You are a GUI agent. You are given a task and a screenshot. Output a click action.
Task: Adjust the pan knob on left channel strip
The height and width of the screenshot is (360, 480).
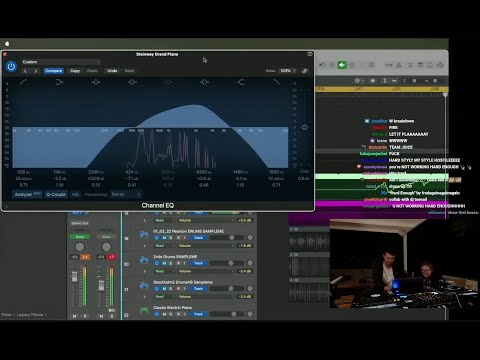point(79,247)
